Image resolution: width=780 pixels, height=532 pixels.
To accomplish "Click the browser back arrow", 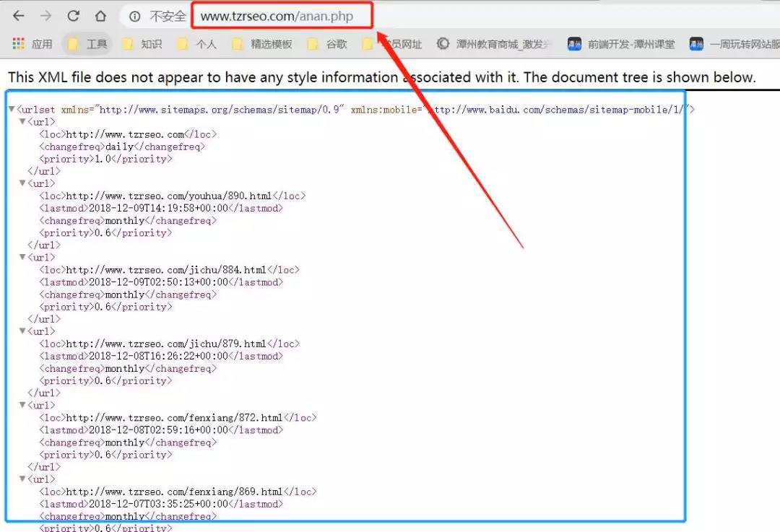I will (x=19, y=16).
